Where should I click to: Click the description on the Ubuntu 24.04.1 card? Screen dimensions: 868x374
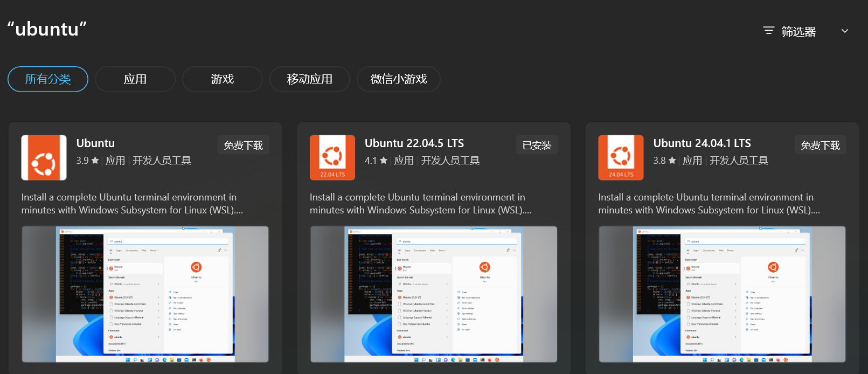pyautogui.click(x=709, y=204)
